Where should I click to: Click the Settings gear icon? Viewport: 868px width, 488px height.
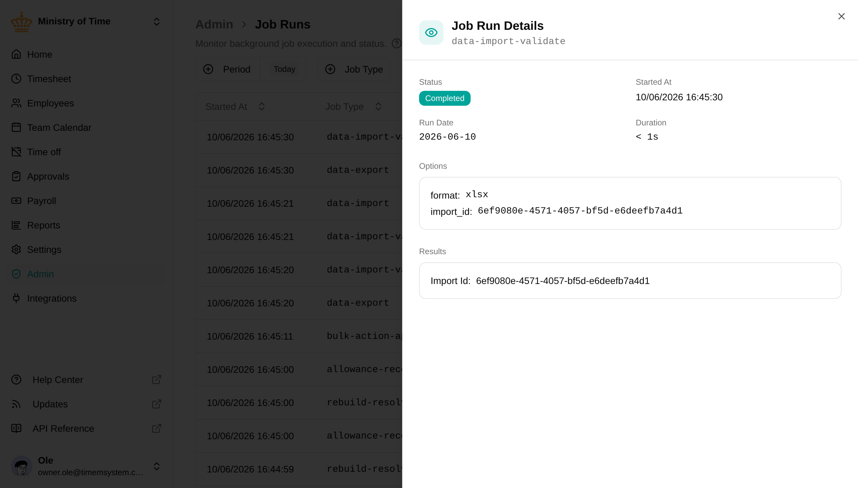coord(16,249)
